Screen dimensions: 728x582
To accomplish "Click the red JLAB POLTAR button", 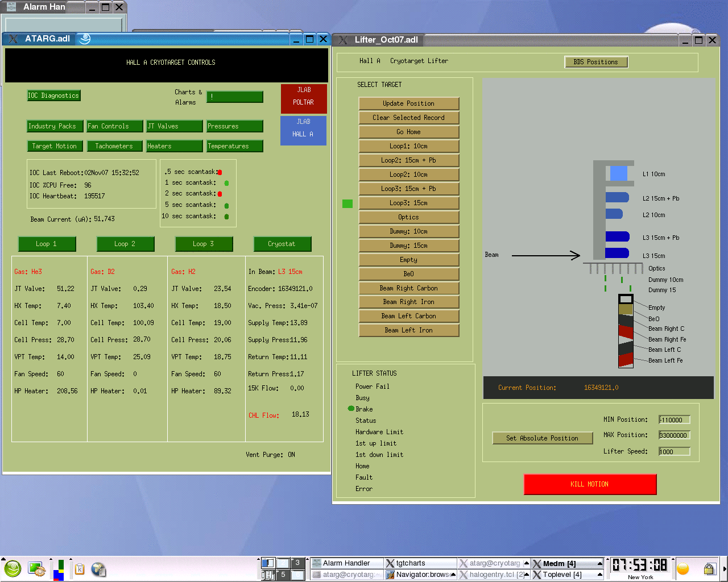I will point(304,98).
